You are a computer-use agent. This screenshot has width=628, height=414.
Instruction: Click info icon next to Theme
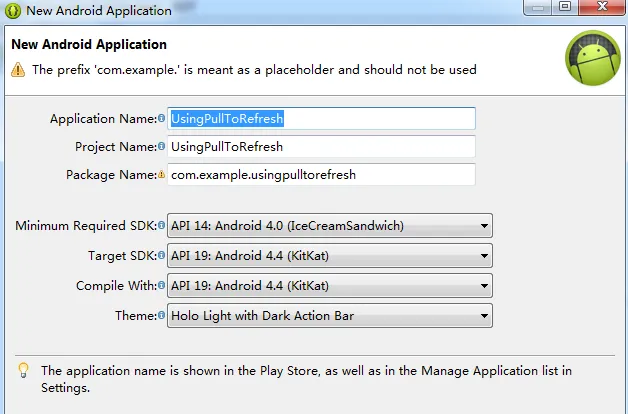click(x=161, y=315)
